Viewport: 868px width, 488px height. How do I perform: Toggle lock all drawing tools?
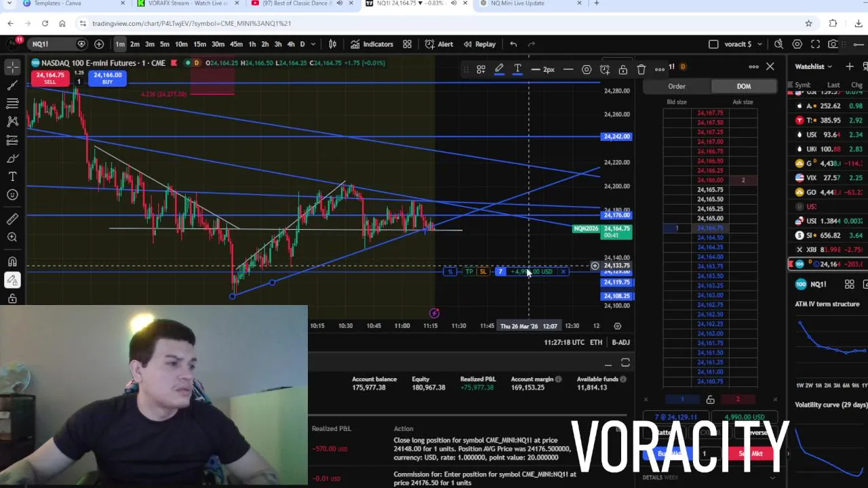point(12,298)
